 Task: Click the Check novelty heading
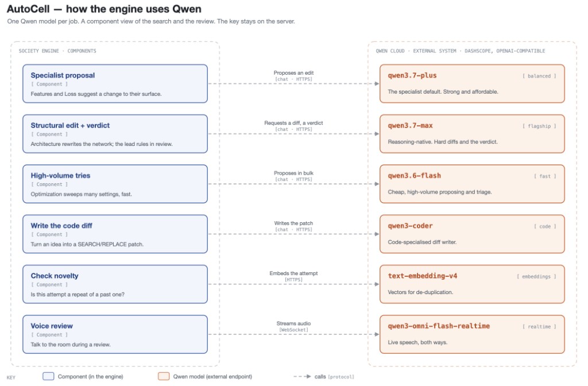55,276
